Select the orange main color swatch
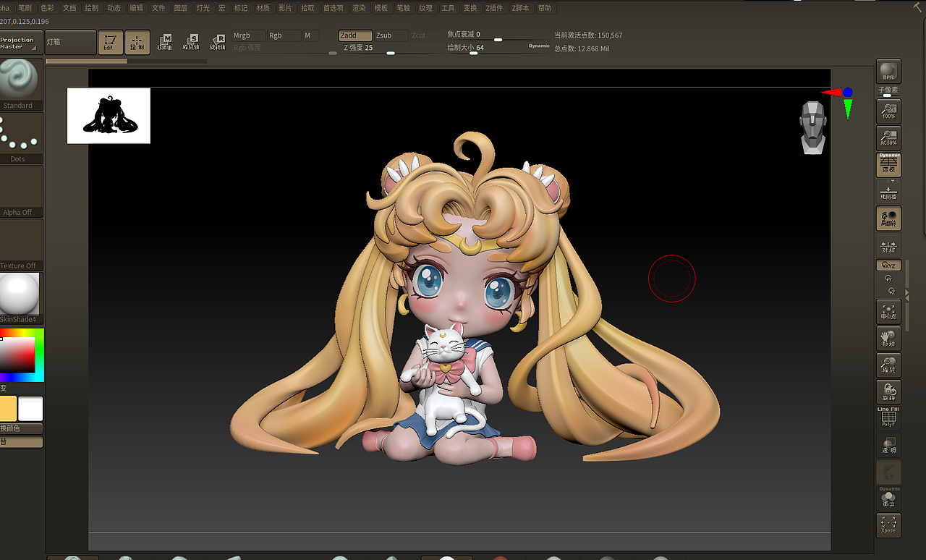926x560 pixels. (x=8, y=409)
